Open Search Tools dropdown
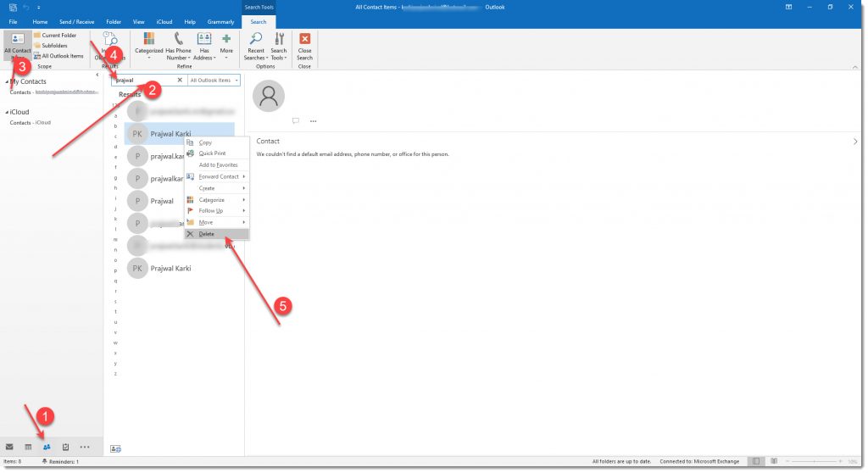This screenshot has height=473, width=868. (x=279, y=46)
